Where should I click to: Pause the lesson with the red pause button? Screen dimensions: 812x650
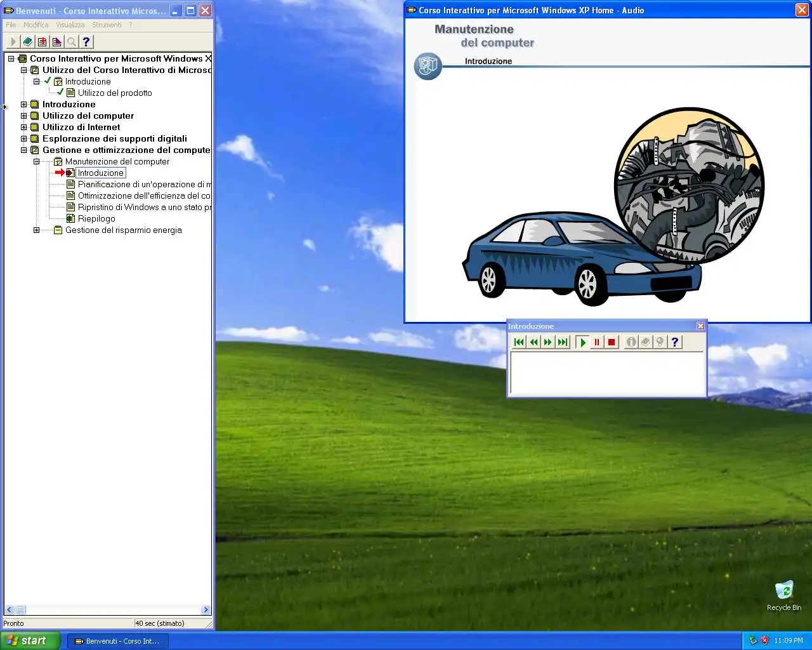tap(597, 342)
